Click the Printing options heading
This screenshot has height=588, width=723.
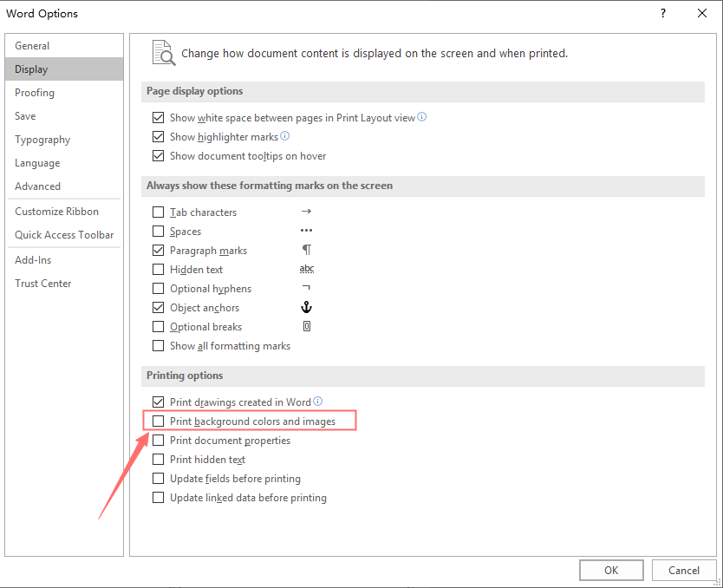[185, 376]
